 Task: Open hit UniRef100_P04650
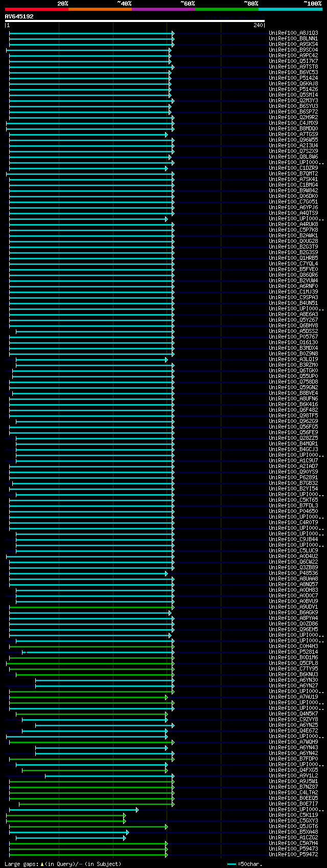point(293,511)
